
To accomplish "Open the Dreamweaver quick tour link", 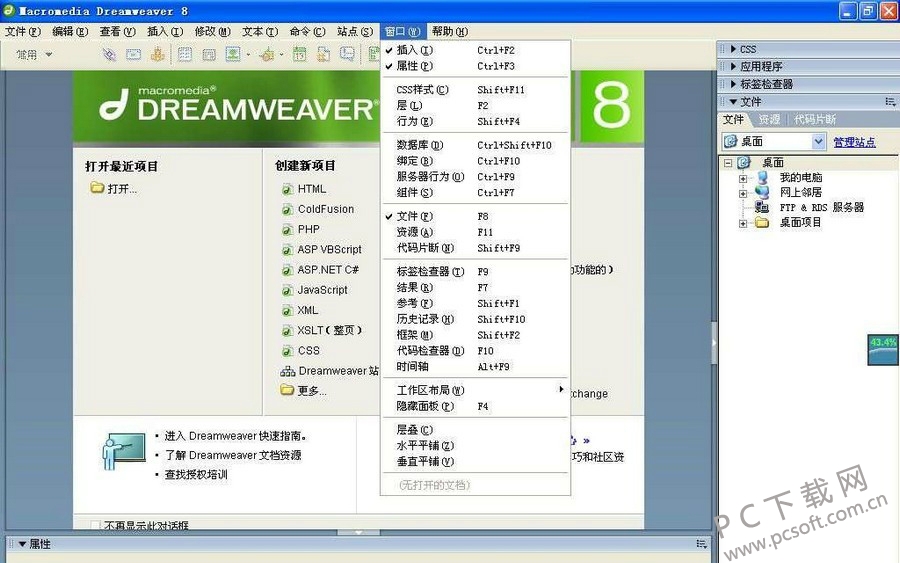I will [235, 436].
